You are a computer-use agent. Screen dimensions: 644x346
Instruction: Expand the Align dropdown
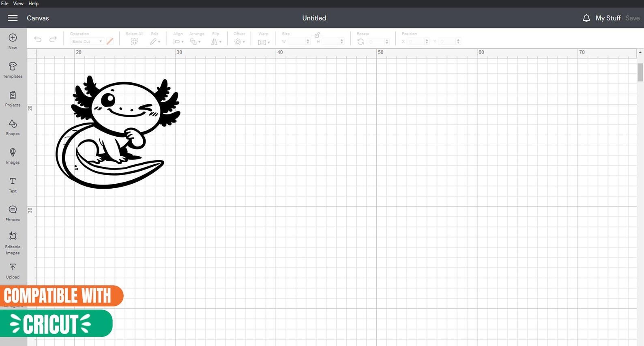coord(178,41)
